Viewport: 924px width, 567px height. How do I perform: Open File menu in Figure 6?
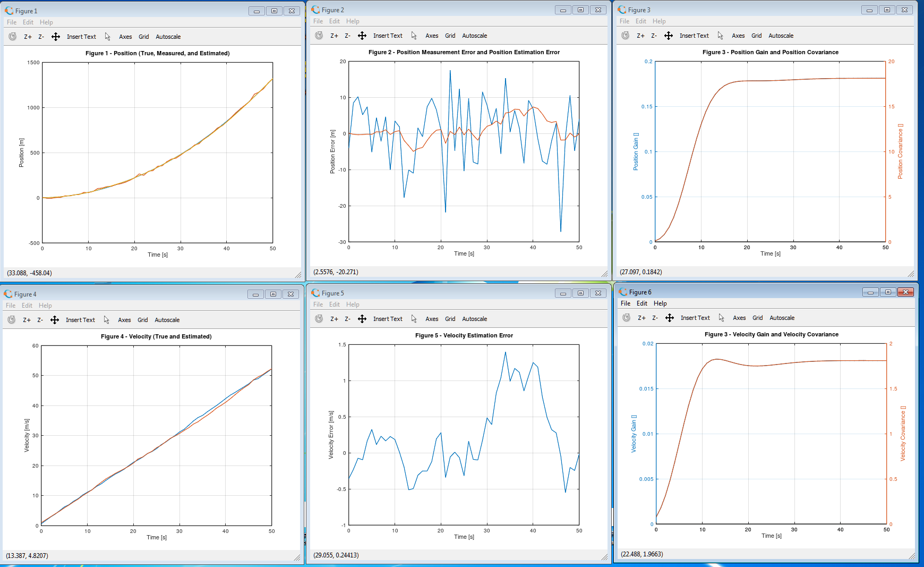coord(626,303)
